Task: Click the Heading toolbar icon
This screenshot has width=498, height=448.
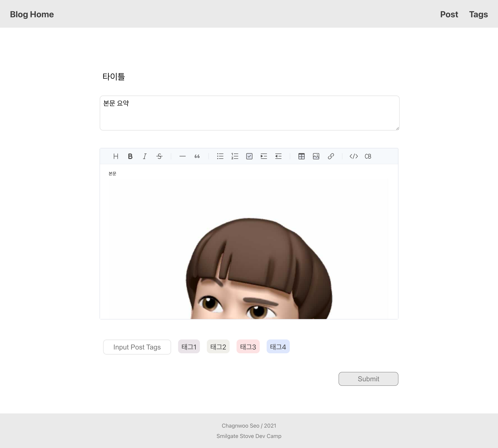Action: point(116,156)
